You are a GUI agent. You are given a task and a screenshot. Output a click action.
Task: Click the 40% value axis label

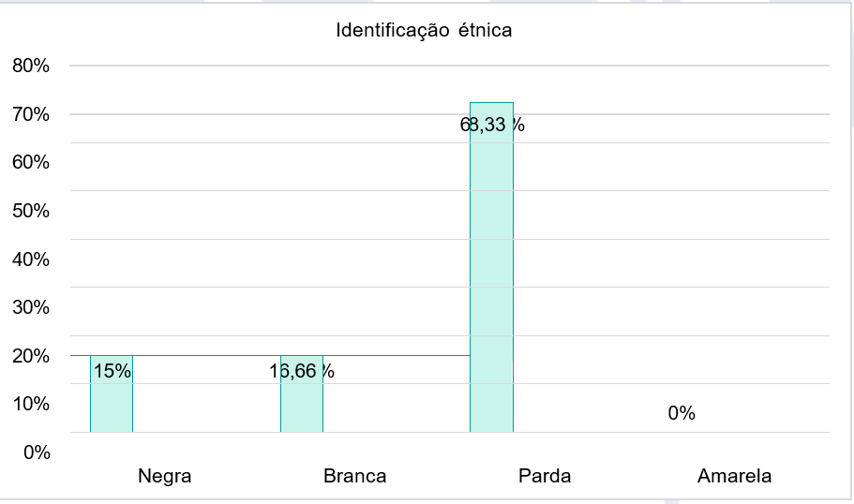[31, 259]
